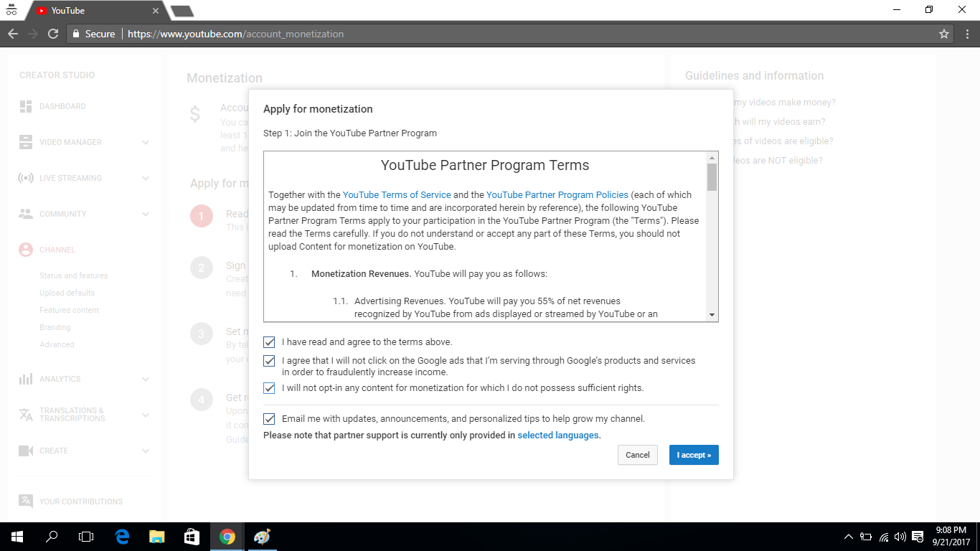Screen dimensions: 980x551
Task: Uncheck 'I have read and agree' checkbox
Action: [269, 342]
